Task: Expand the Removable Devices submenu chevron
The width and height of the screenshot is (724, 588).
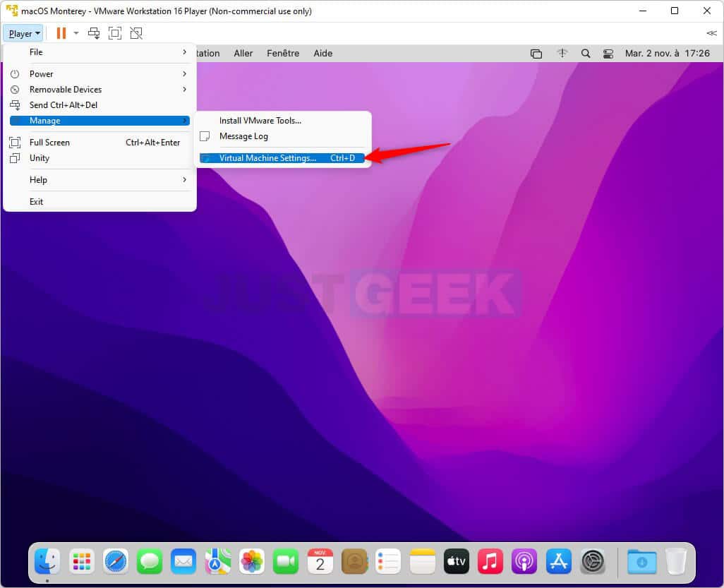Action: [x=185, y=89]
